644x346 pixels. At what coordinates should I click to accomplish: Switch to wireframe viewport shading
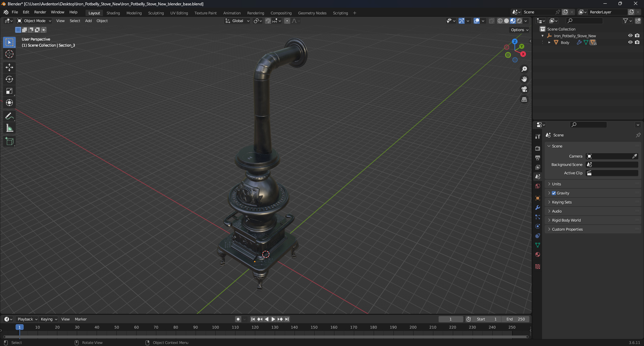pos(500,21)
